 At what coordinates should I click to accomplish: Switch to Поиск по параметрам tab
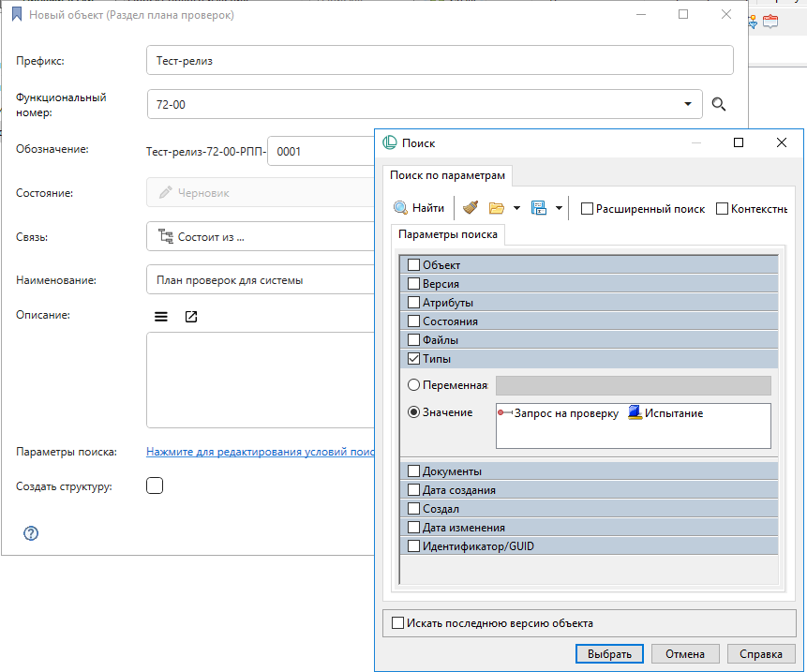447,175
